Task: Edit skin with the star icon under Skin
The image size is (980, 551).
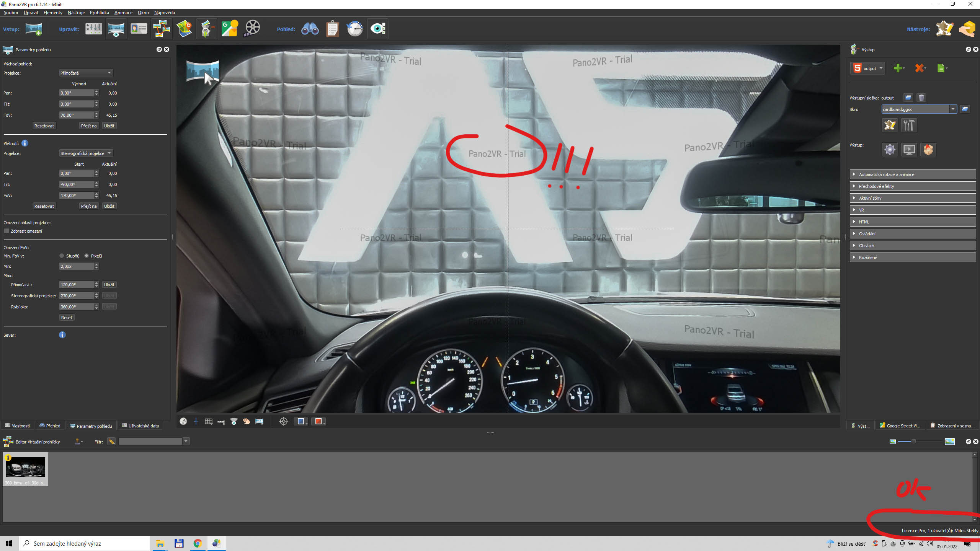Action: pos(890,125)
